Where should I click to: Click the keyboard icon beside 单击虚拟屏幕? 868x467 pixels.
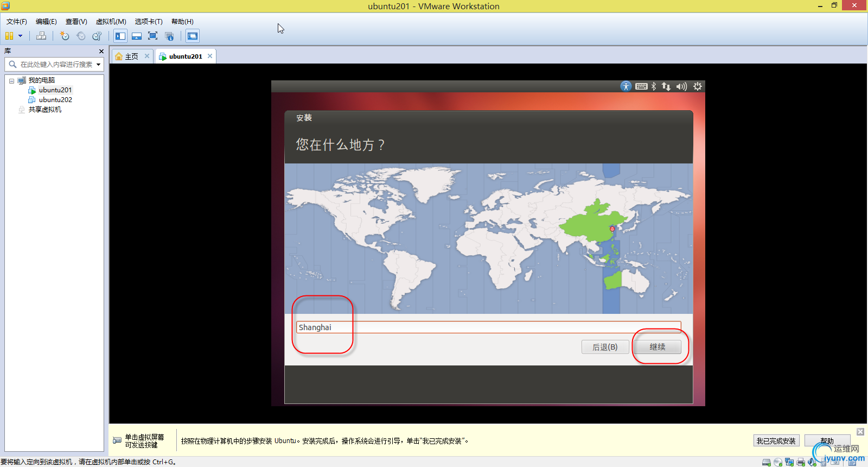[117, 440]
